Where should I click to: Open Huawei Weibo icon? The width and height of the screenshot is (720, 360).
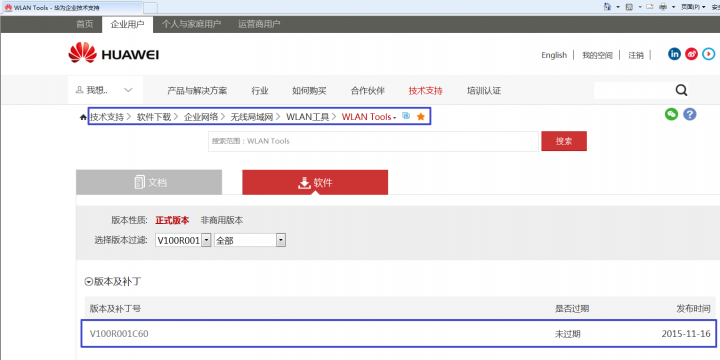[x=691, y=54]
